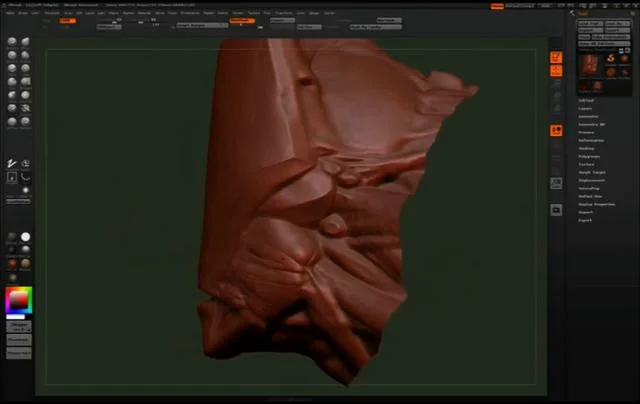Viewport: 640px width, 404px height.
Task: Collapse the Tool palette using the arrow icon
Action: pos(572,13)
